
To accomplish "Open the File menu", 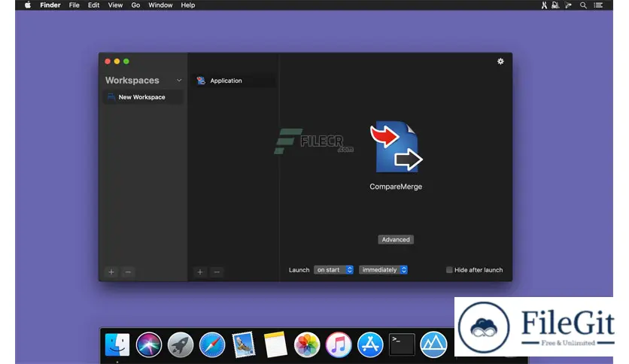I will (74, 5).
